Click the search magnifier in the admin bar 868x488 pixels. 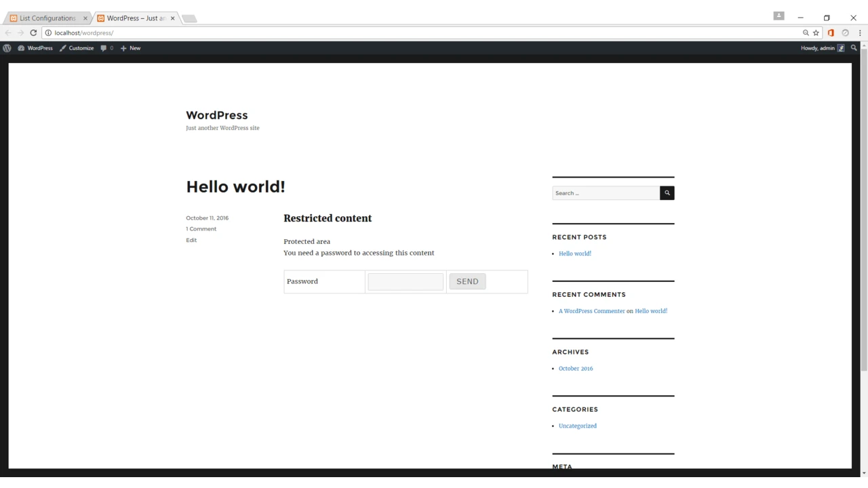(854, 47)
